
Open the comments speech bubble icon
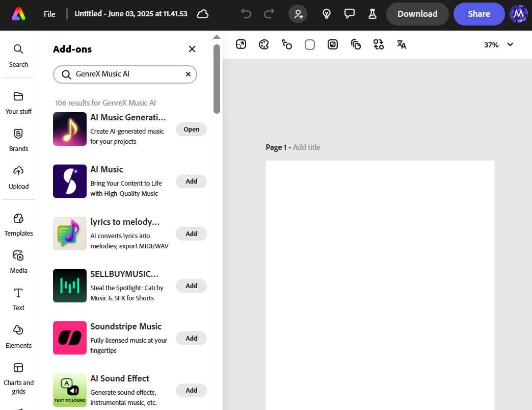pos(350,14)
